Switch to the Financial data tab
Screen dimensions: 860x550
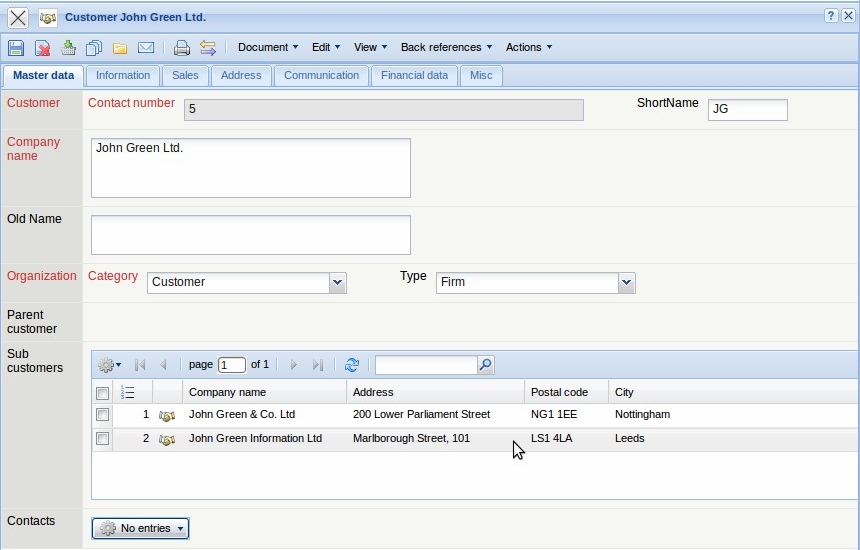pyautogui.click(x=414, y=76)
